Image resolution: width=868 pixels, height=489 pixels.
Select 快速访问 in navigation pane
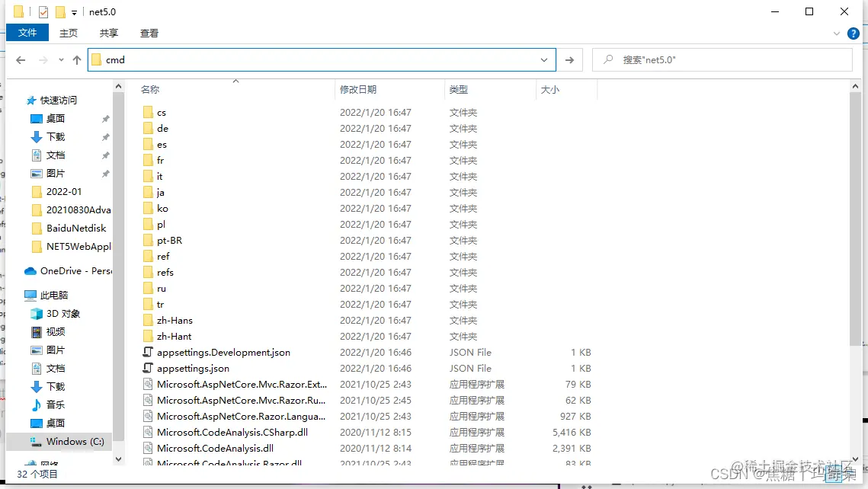point(58,100)
